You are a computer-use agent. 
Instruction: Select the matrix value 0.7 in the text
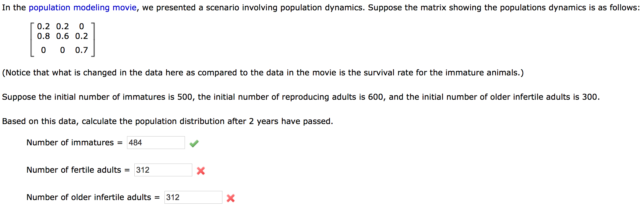tap(82, 50)
